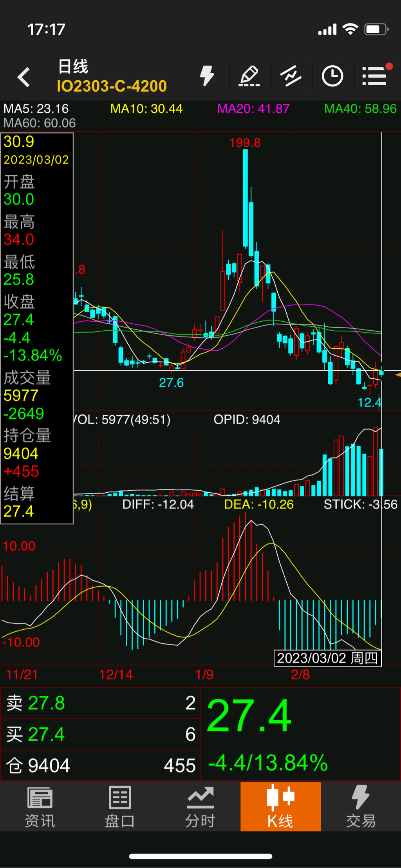Tap the DEA: -10.26 MACD label
This screenshot has height=868, width=401.
[x=259, y=504]
